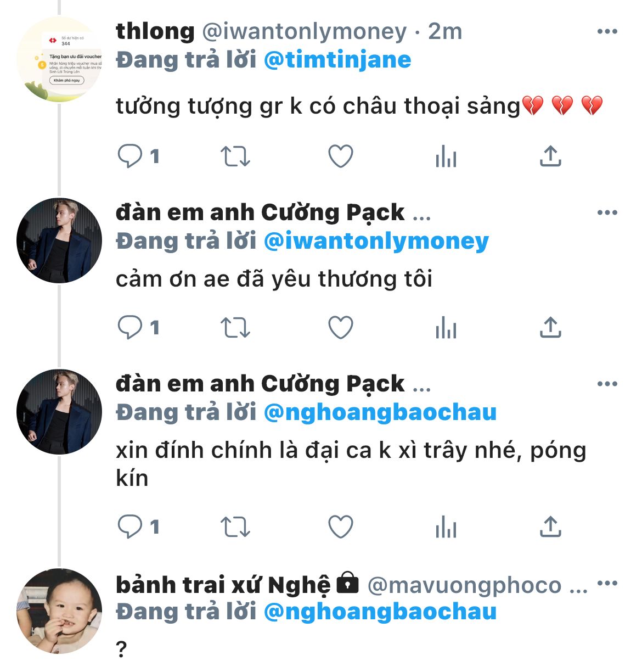642x672 pixels.
Task: Reply to the "xin đính chính" tweet
Action: pyautogui.click(x=130, y=527)
